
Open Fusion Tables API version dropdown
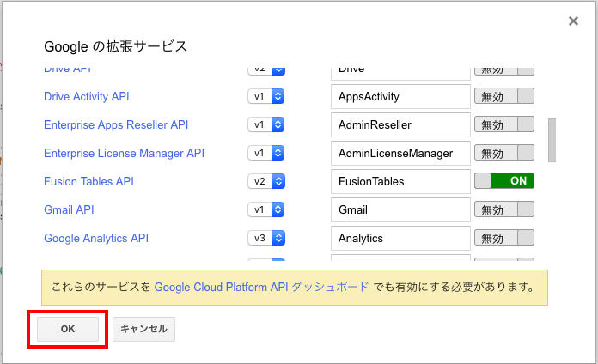pos(266,181)
